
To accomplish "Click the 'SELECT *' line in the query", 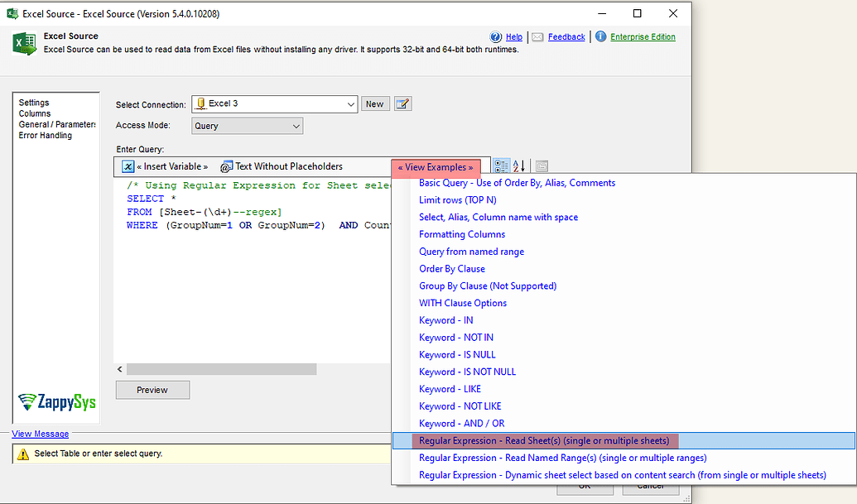I will pyautogui.click(x=152, y=199).
